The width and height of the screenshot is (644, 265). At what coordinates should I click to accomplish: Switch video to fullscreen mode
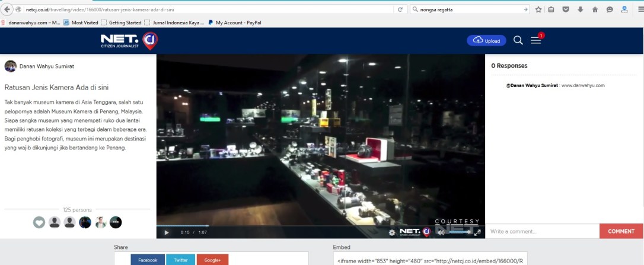click(477, 232)
